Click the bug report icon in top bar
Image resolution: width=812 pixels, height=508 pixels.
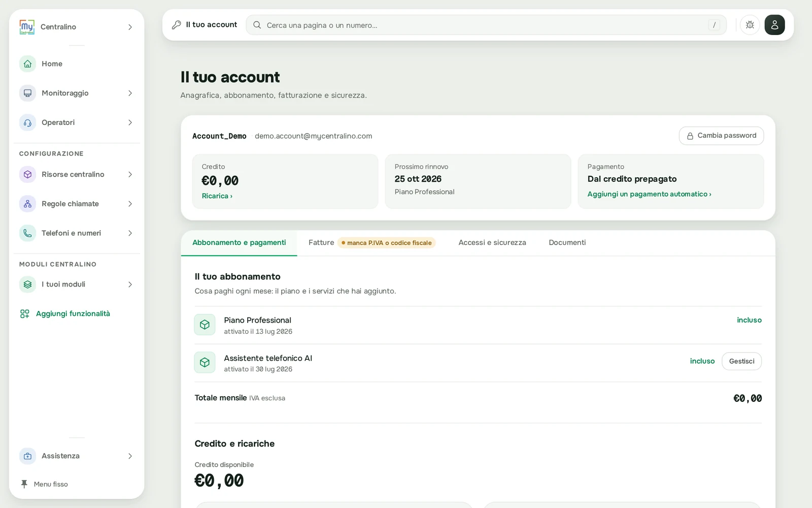click(750, 25)
